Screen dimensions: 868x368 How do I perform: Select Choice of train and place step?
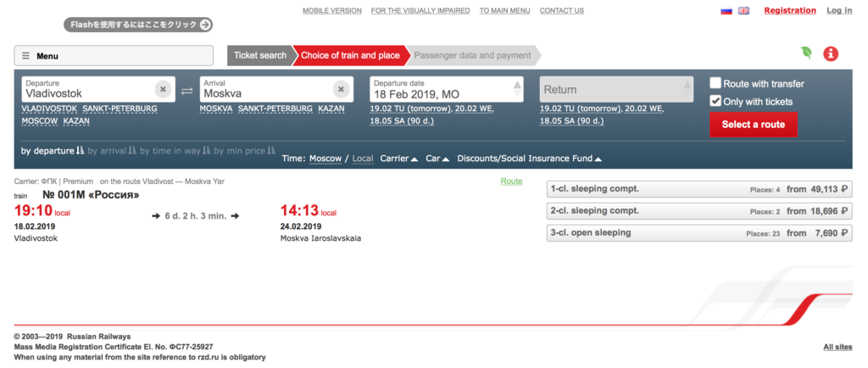click(350, 55)
